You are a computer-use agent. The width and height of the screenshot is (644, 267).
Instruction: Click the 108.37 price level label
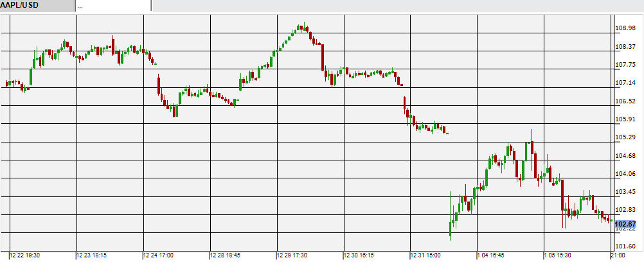[x=626, y=47]
